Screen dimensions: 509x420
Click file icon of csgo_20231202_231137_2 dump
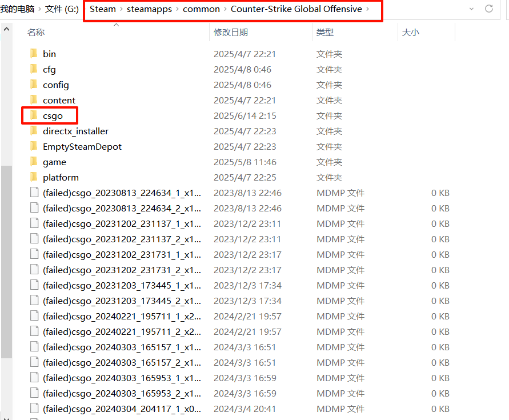click(x=34, y=239)
